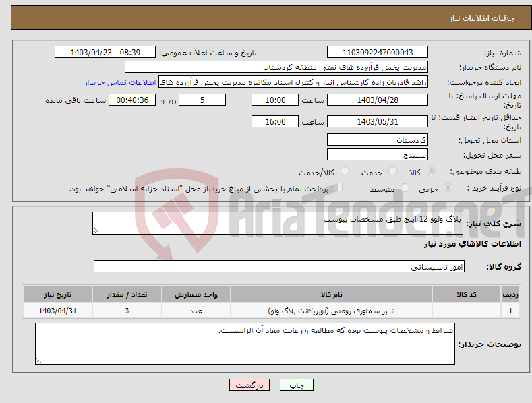This screenshot has width=532, height=403.
Task: Click the delivery province field کردستان
Action: [378, 139]
